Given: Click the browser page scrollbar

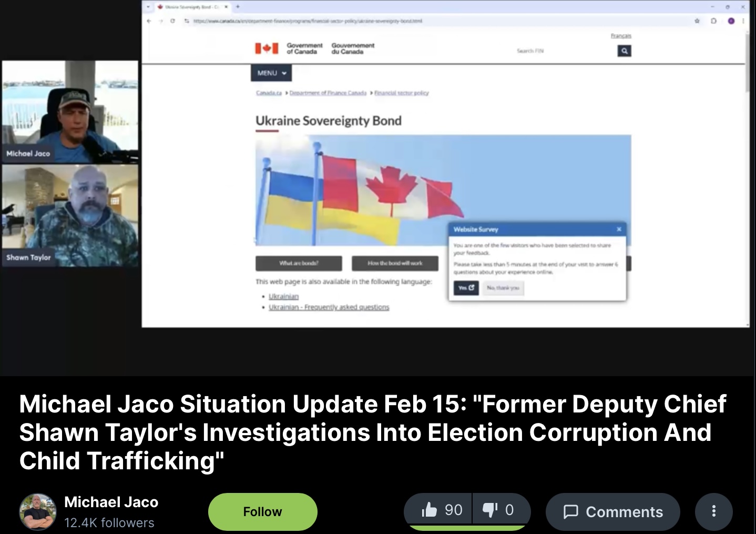Looking at the screenshot, I should point(749,63).
